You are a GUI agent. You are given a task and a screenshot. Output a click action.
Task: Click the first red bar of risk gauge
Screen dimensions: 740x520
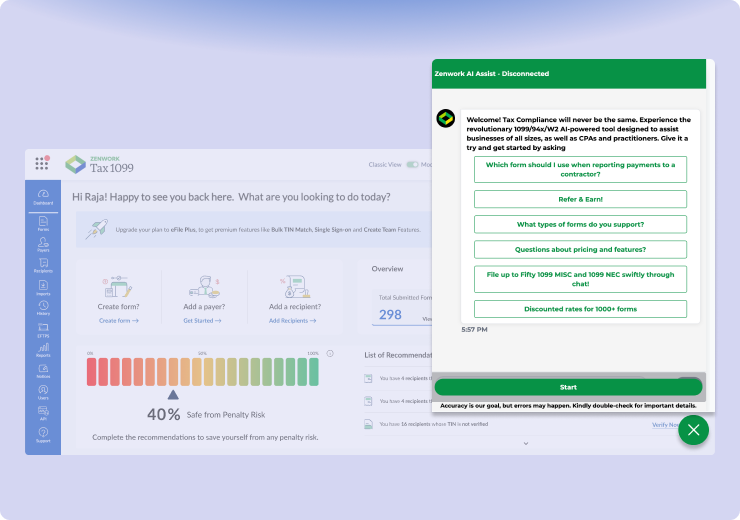point(92,372)
